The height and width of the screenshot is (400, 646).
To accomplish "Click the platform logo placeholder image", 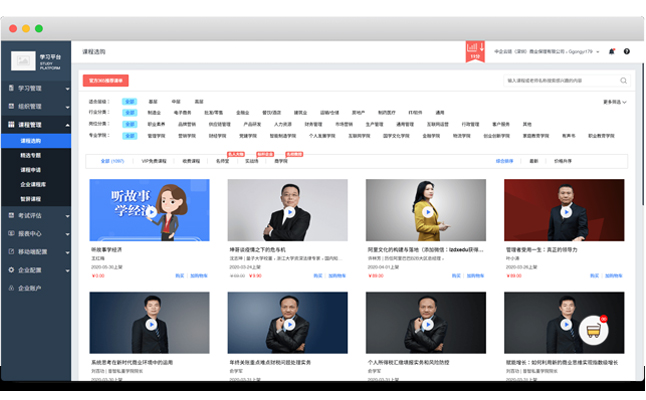I will point(23,61).
